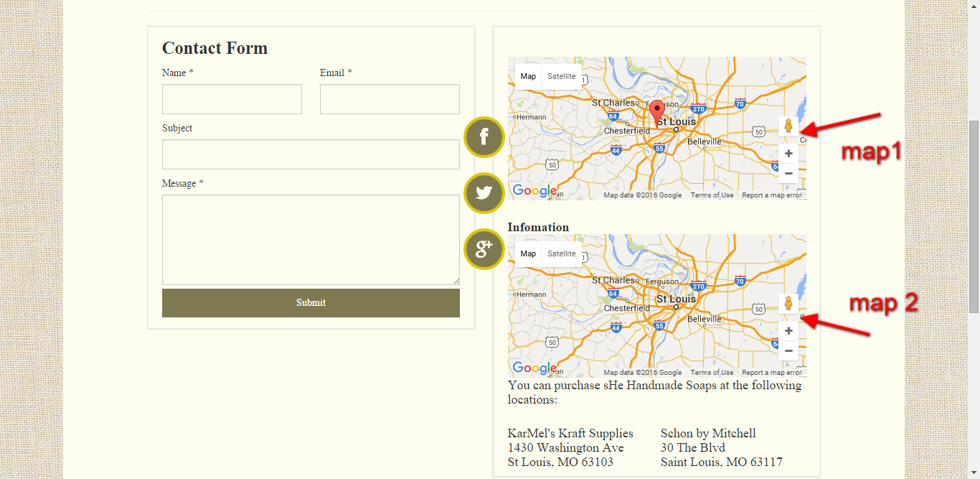Zoom out on the top map
The width and height of the screenshot is (980, 479).
[788, 173]
